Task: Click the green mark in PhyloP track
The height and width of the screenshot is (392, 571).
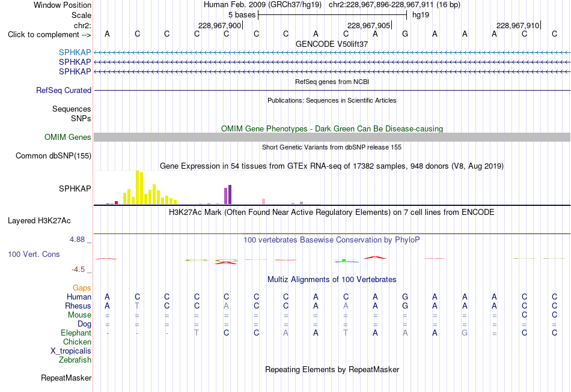Action: click(x=344, y=261)
